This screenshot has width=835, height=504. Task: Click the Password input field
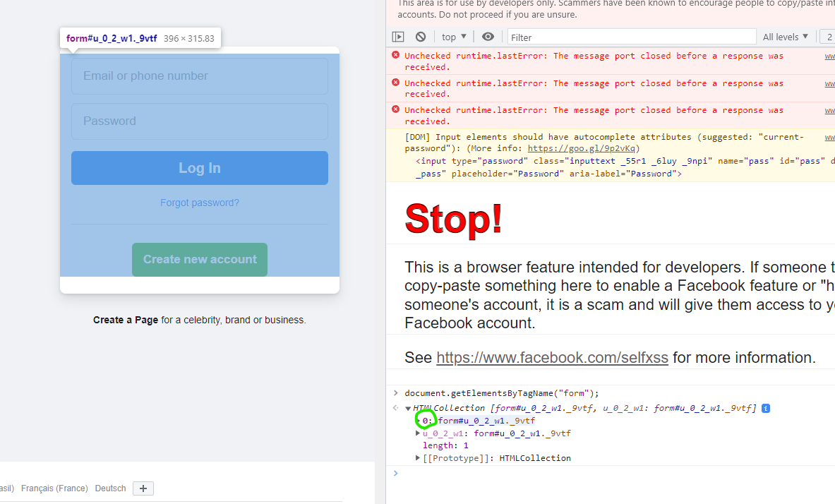point(200,121)
